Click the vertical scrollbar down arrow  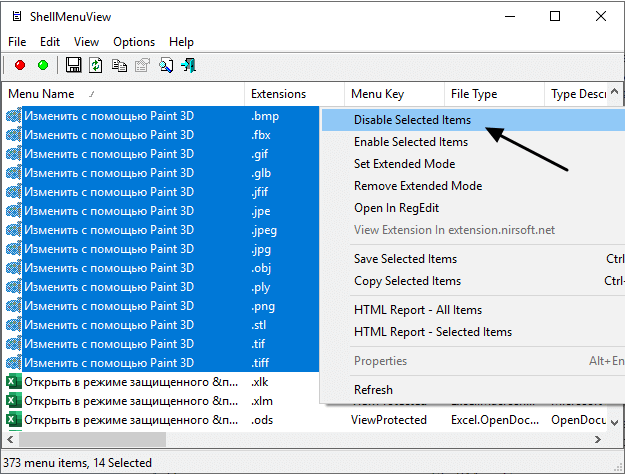click(x=615, y=423)
